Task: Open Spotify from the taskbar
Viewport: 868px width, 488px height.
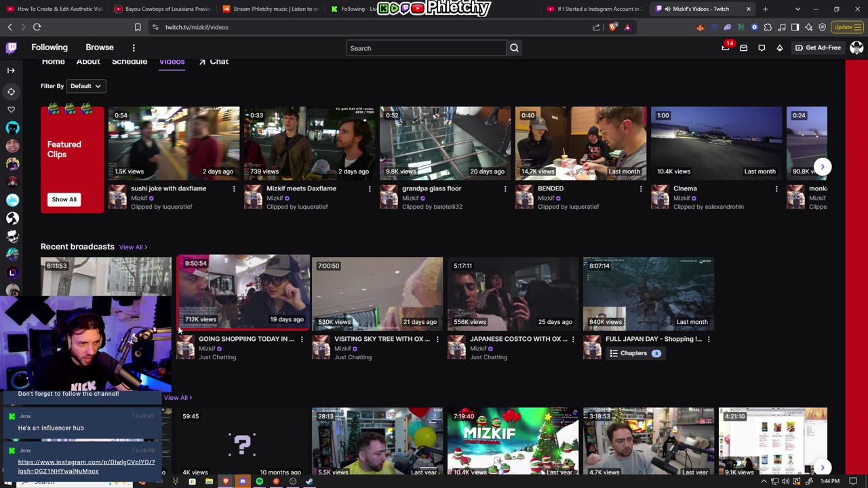Action: (x=259, y=481)
